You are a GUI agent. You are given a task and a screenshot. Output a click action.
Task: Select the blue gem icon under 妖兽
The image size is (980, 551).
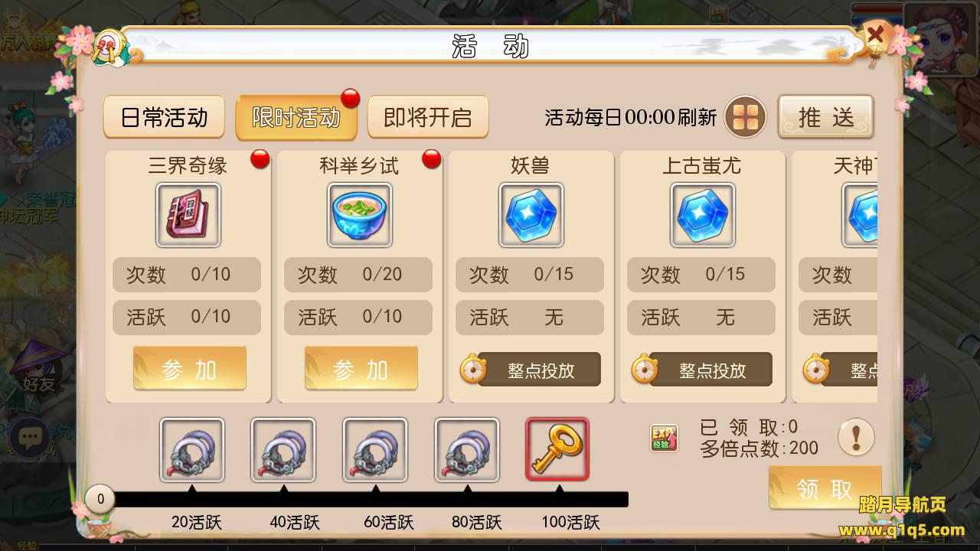pyautogui.click(x=531, y=215)
